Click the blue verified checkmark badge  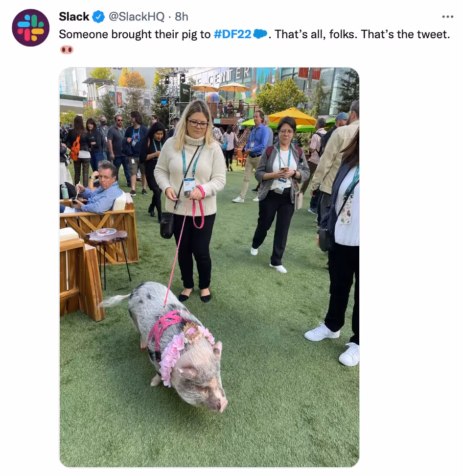[98, 17]
